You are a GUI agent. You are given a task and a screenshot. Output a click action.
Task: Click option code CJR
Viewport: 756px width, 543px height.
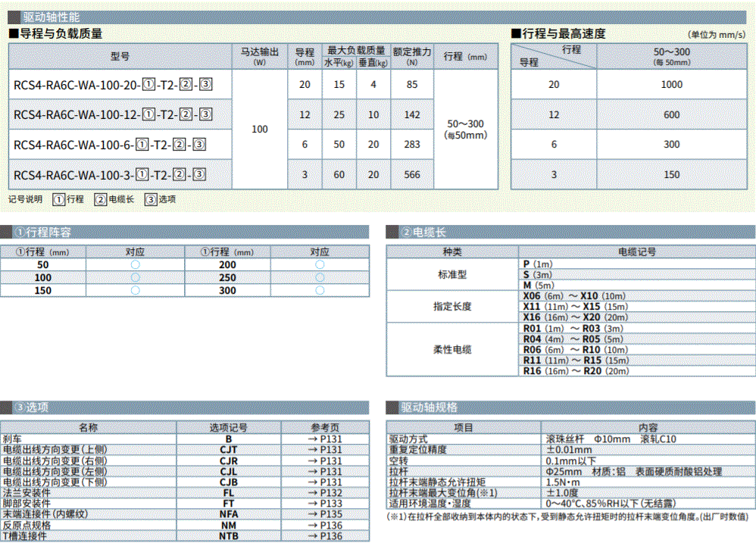[229, 461]
